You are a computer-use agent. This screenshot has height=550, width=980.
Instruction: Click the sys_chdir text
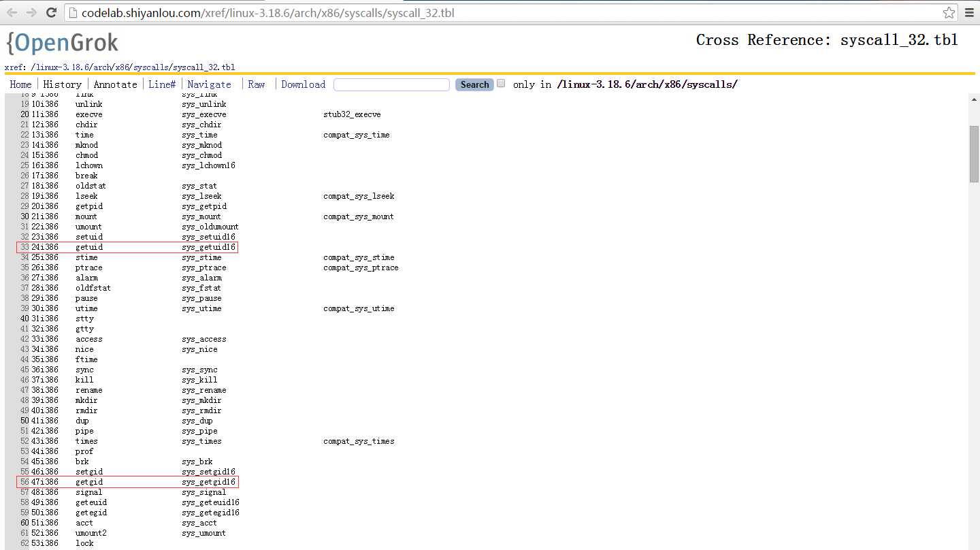(201, 125)
